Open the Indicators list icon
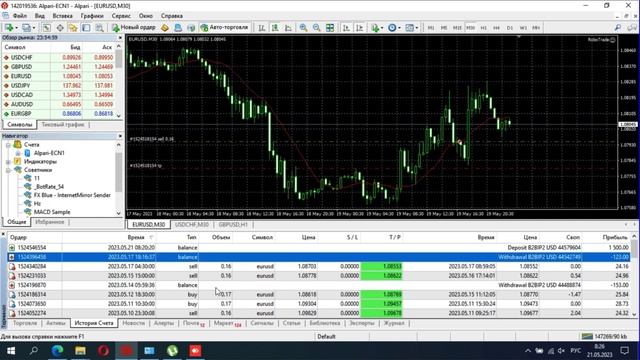 tap(375, 27)
